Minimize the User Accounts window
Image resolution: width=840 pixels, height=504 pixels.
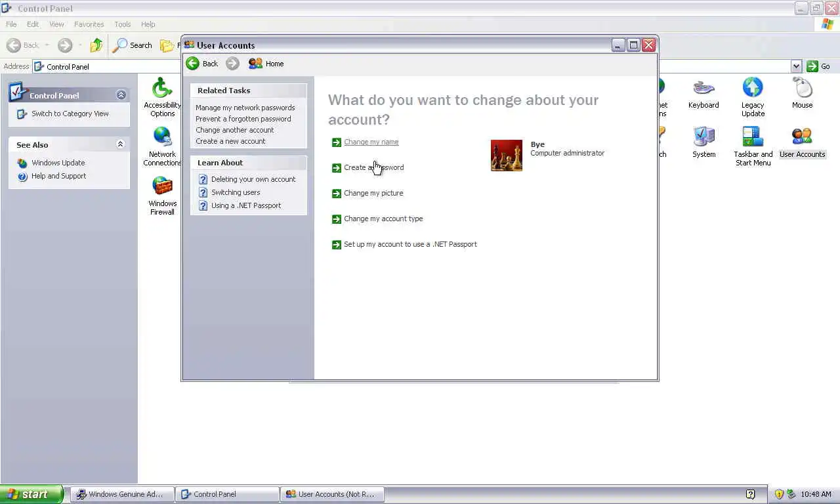(618, 45)
